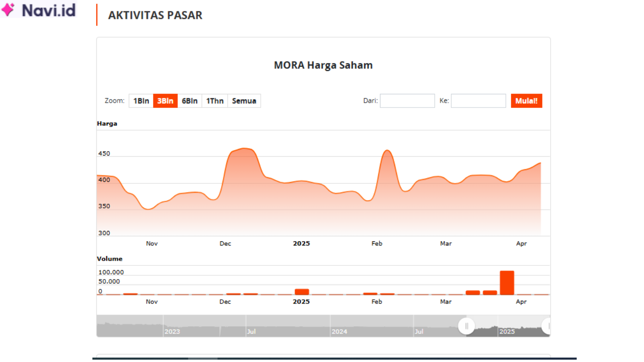Select the 6Bln zoom range
This screenshot has height=362, width=644.
click(x=190, y=101)
